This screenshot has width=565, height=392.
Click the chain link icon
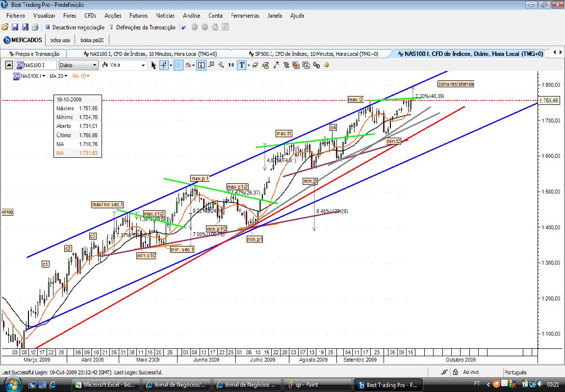(x=316, y=65)
